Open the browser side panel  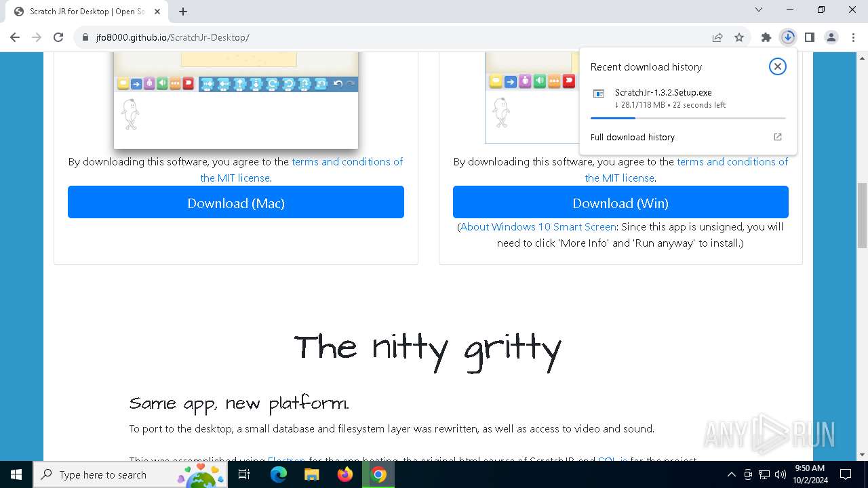[810, 37]
